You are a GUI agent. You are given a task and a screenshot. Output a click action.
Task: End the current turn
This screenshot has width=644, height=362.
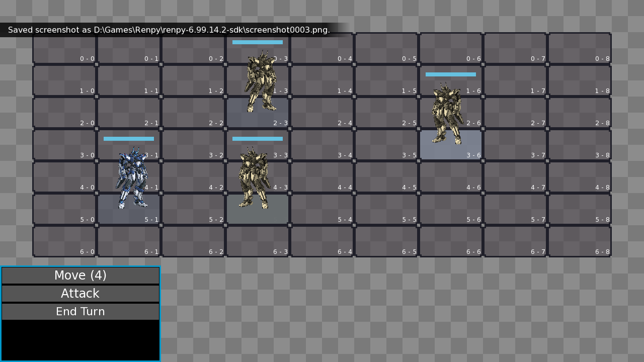pyautogui.click(x=80, y=312)
